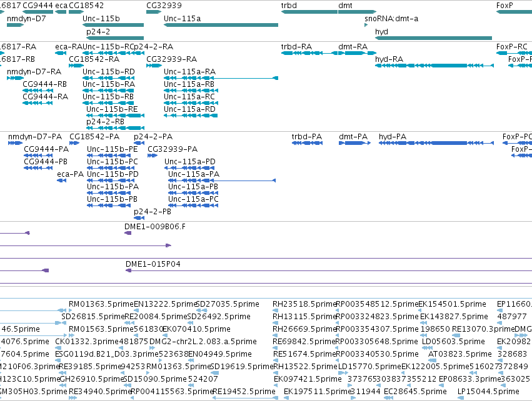The width and height of the screenshot is (532, 401).
Task: Click the RH23518.5prime EST label
Action: (x=304, y=304)
